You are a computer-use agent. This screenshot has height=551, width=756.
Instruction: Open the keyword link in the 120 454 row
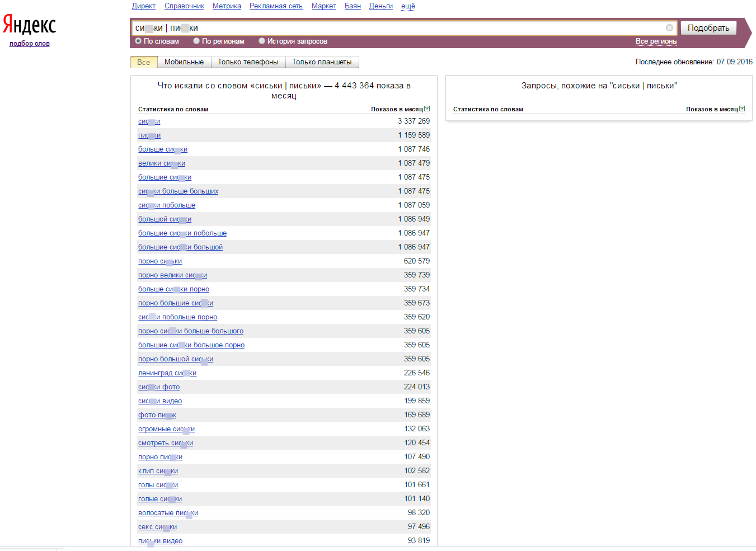click(166, 443)
